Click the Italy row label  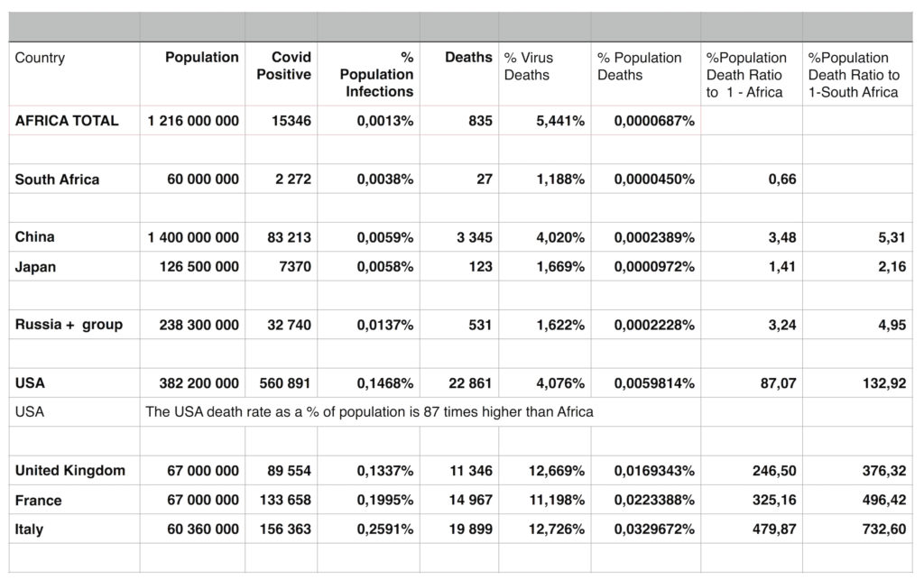coord(74,529)
